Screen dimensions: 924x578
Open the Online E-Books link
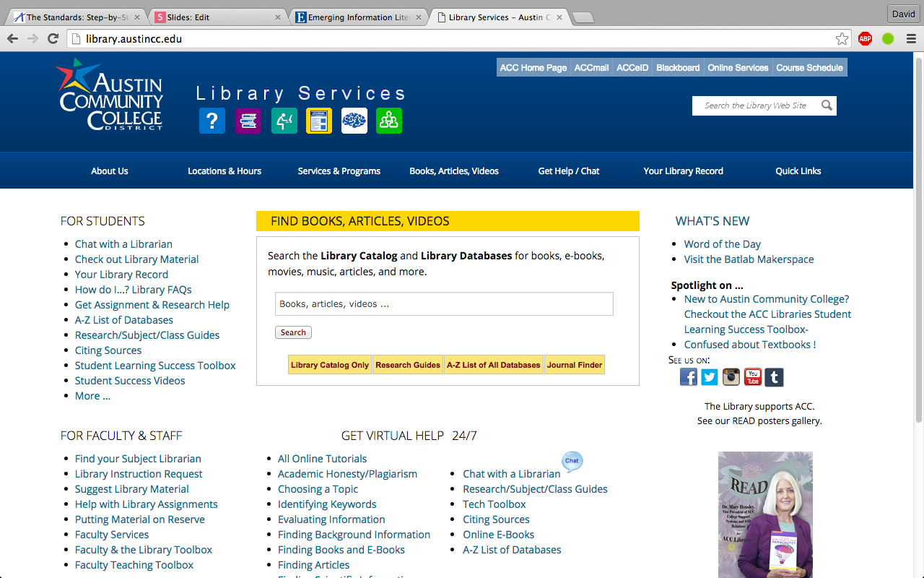coord(499,535)
